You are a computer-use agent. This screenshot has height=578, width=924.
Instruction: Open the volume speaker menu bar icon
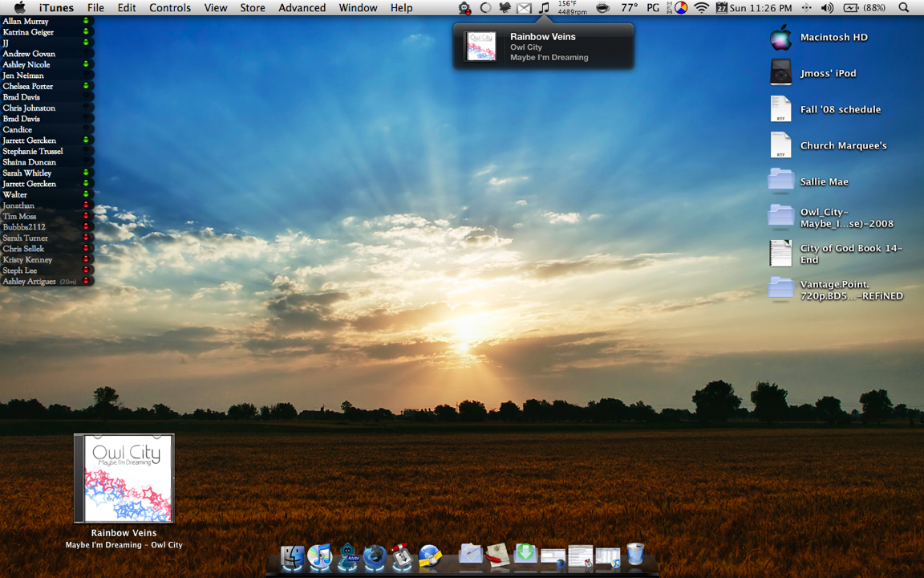point(828,8)
